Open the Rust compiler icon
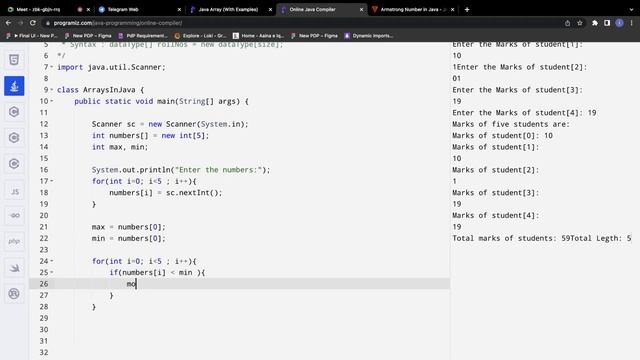This screenshot has height=360, width=640. [14, 293]
